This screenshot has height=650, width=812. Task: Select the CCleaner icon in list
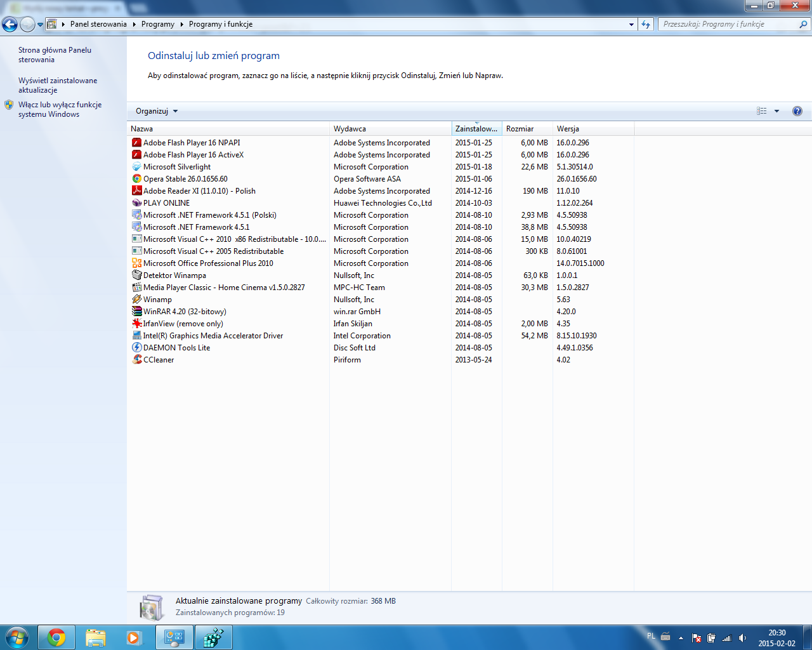pos(136,360)
